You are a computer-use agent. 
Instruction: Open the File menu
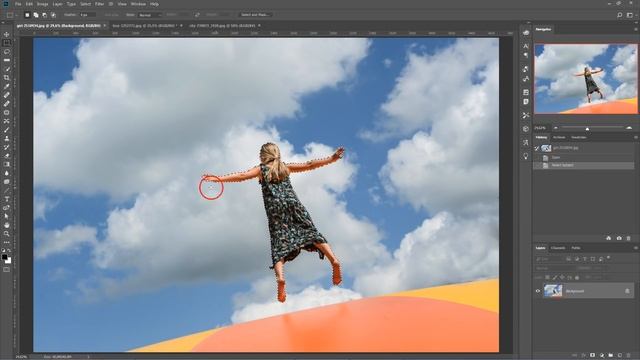point(18,4)
